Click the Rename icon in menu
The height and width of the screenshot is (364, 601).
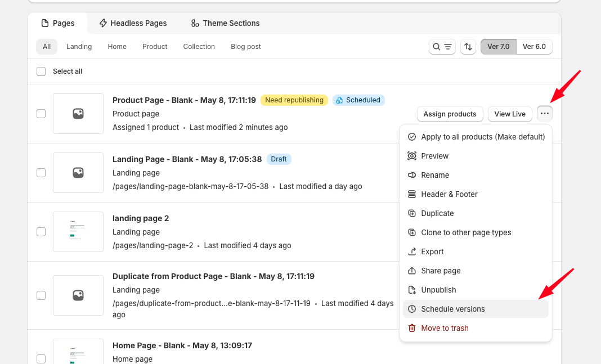pos(412,175)
